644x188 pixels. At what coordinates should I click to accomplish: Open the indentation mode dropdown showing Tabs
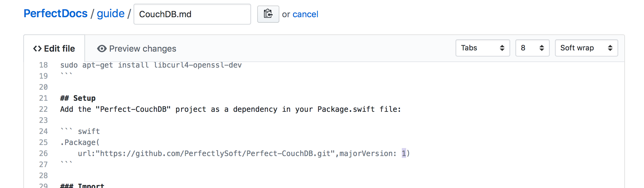483,48
